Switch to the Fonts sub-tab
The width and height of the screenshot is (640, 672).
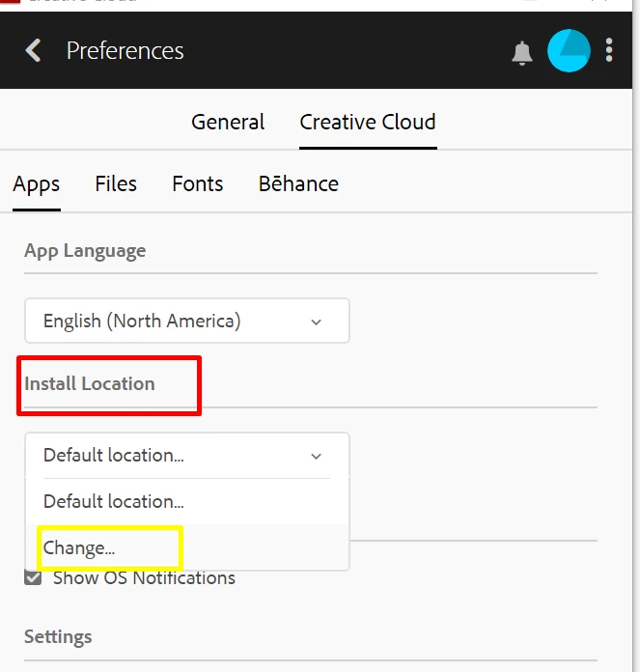click(198, 183)
